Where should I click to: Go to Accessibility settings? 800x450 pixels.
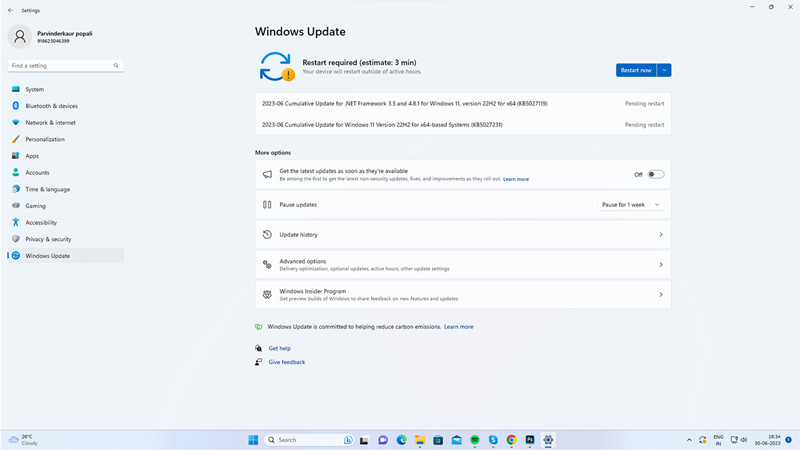point(65,222)
